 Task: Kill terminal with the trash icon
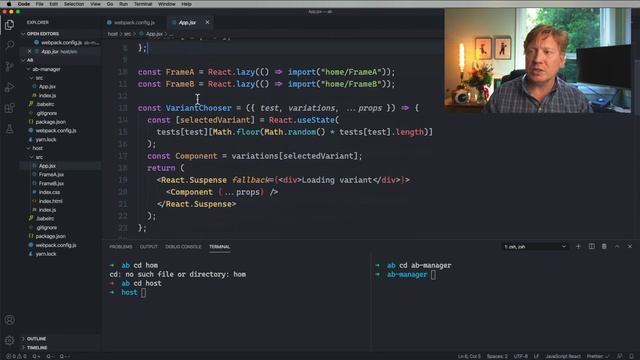coord(604,247)
